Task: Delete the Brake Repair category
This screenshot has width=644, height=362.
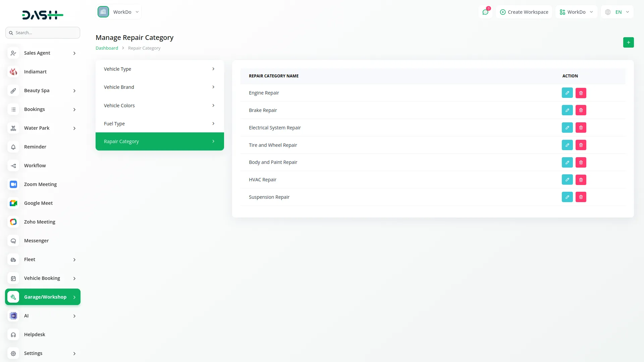Action: pyautogui.click(x=581, y=110)
